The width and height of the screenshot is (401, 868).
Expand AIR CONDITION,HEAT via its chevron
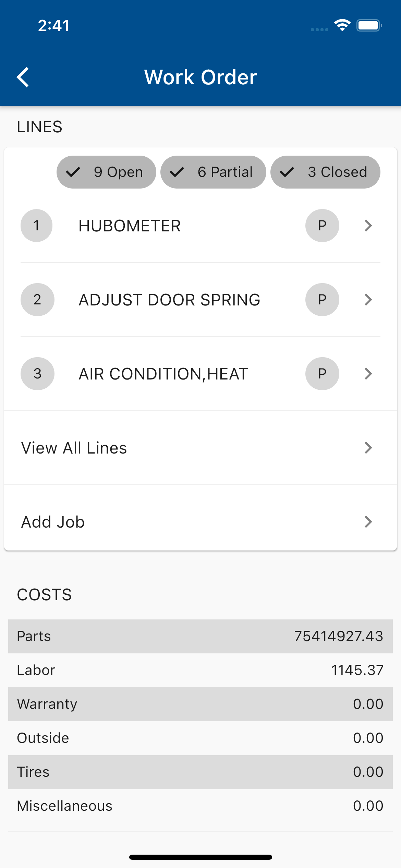pyautogui.click(x=368, y=374)
